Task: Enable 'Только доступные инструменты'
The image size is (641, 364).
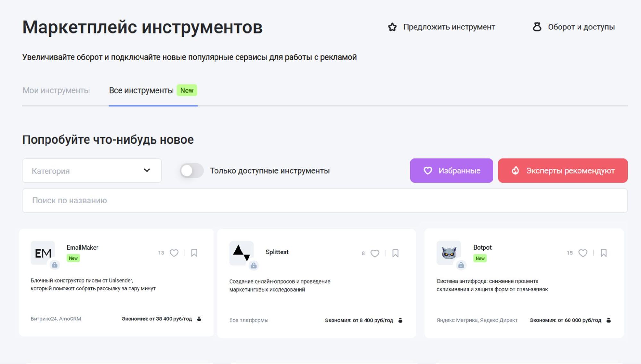Action: coord(191,171)
